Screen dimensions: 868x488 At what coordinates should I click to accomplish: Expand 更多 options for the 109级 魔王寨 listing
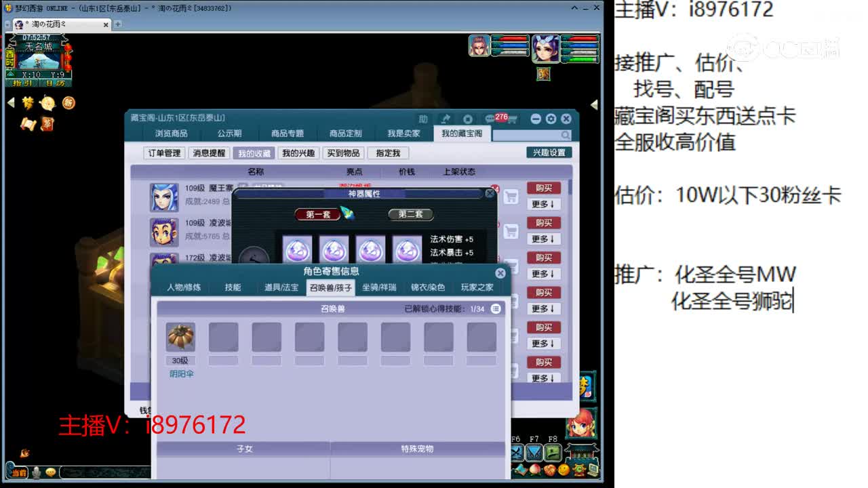point(544,205)
